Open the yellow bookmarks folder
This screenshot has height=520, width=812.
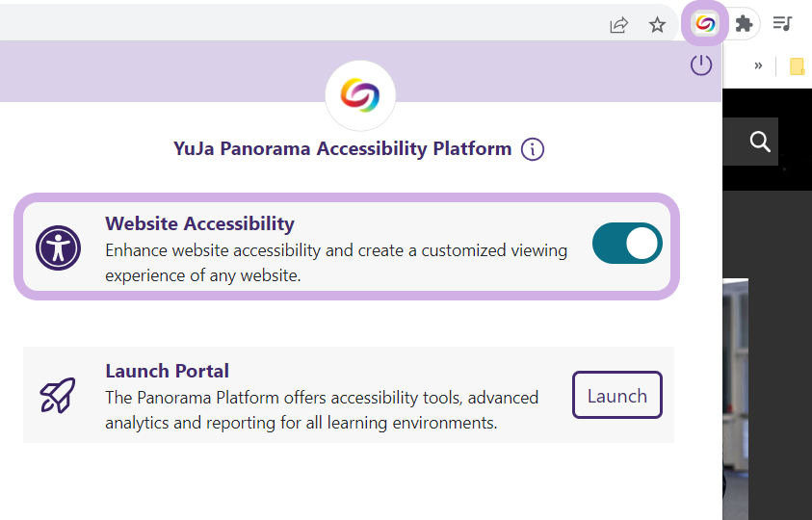[x=797, y=66]
